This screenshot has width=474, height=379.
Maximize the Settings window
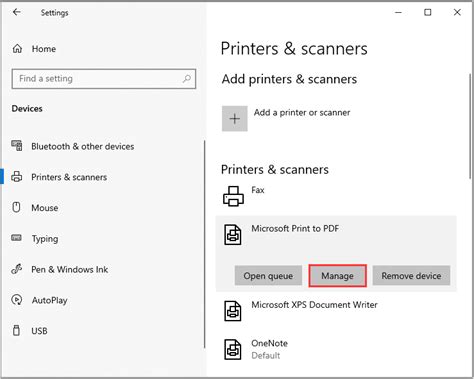(x=428, y=13)
